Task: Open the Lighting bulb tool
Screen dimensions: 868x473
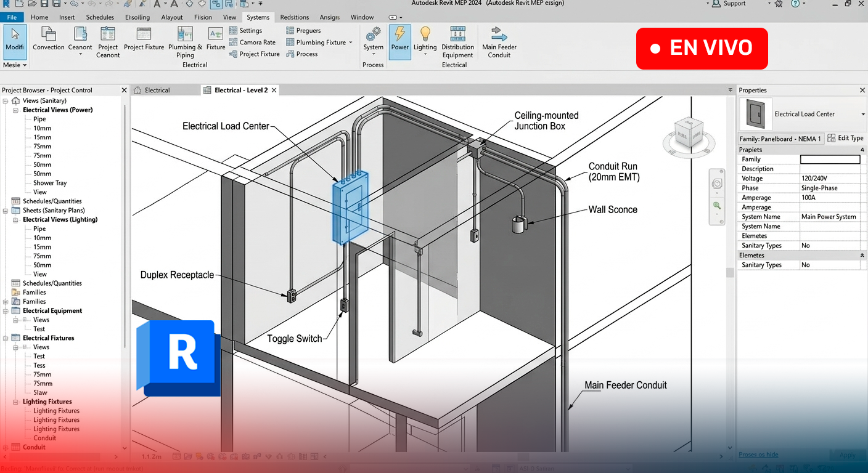Action: click(x=425, y=41)
